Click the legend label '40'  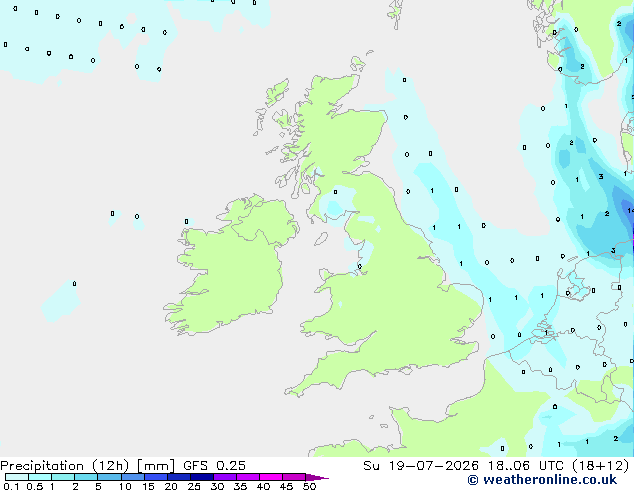coord(263,486)
